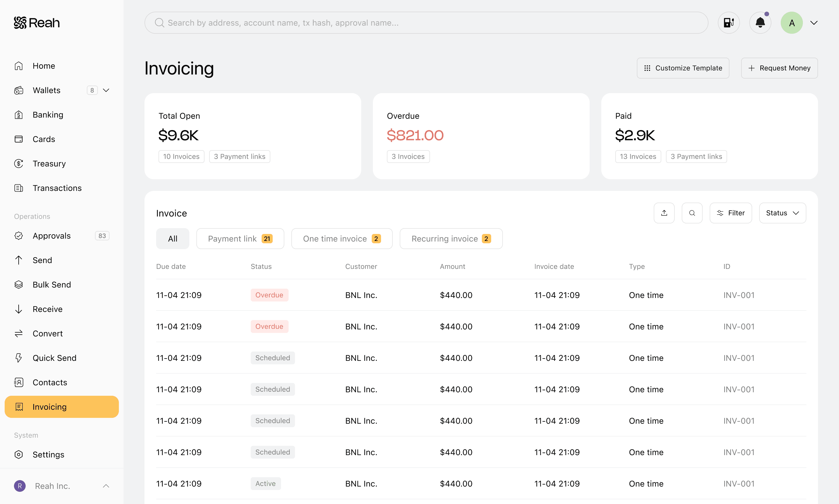The width and height of the screenshot is (839, 504).
Task: Go to Bulk Send in sidebar
Action: pyautogui.click(x=52, y=285)
